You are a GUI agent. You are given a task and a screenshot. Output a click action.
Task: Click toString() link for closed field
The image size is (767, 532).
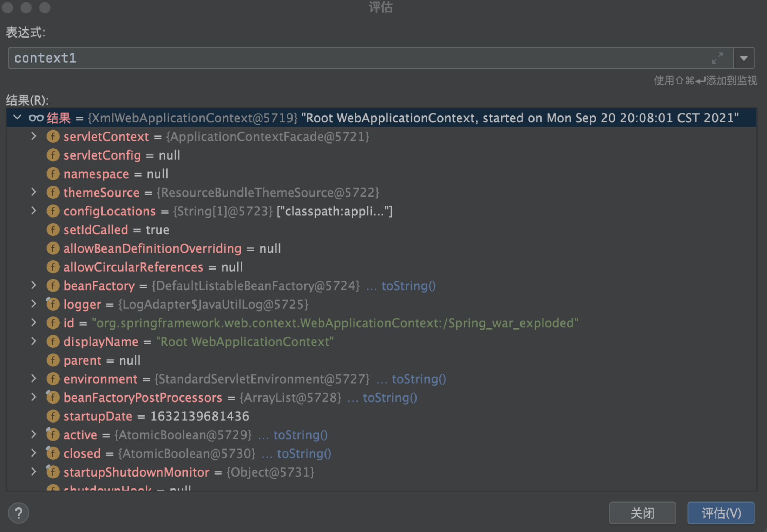point(304,454)
